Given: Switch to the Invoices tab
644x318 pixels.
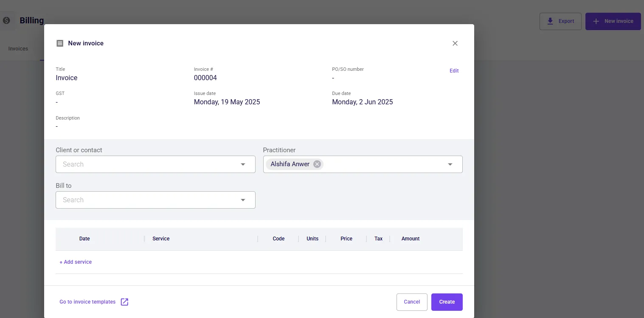Looking at the screenshot, I should coord(18,49).
